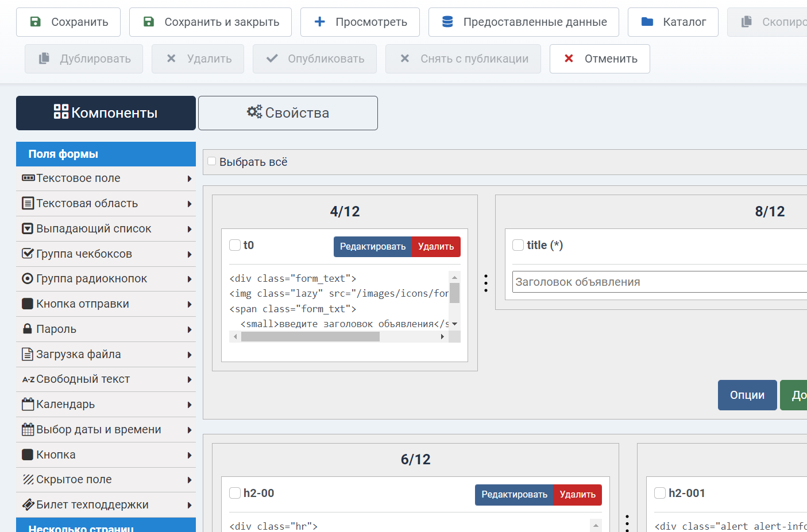Screen dimensions: 807x532
Task: Click the database icon for Предоставленные данные
Action: coord(447,22)
